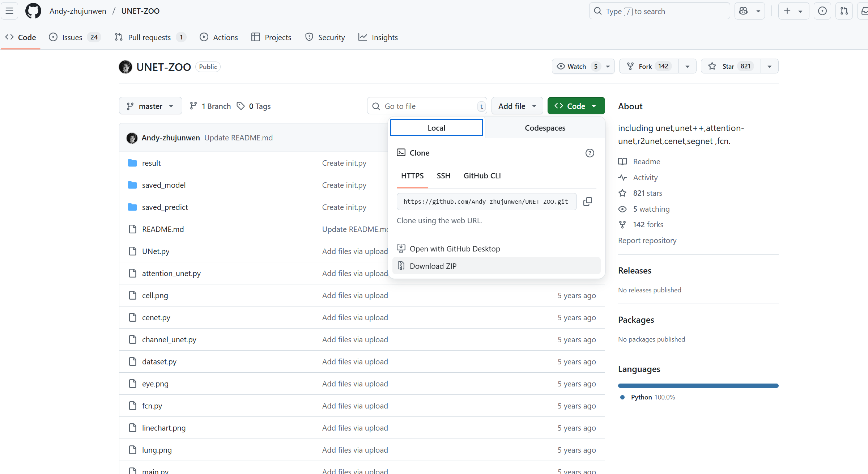Switch to the Codespaces tab
Viewport: 868px width, 474px height.
[545, 128]
